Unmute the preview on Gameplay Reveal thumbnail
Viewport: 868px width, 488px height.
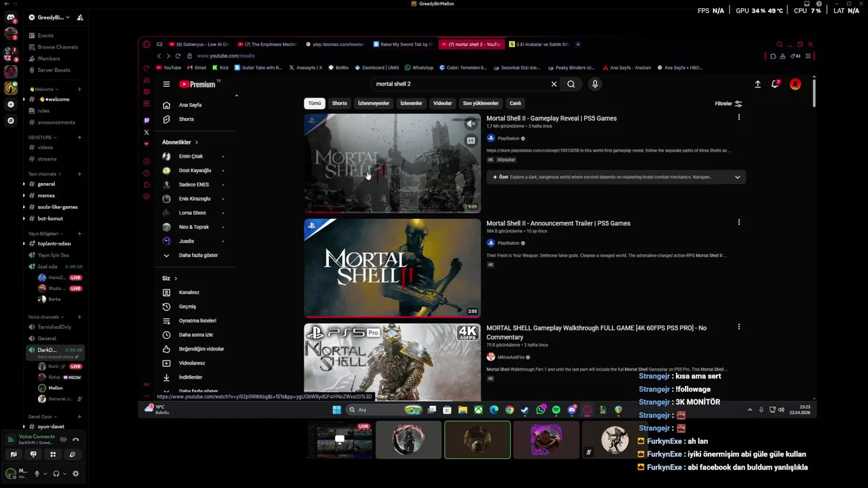pyautogui.click(x=471, y=123)
